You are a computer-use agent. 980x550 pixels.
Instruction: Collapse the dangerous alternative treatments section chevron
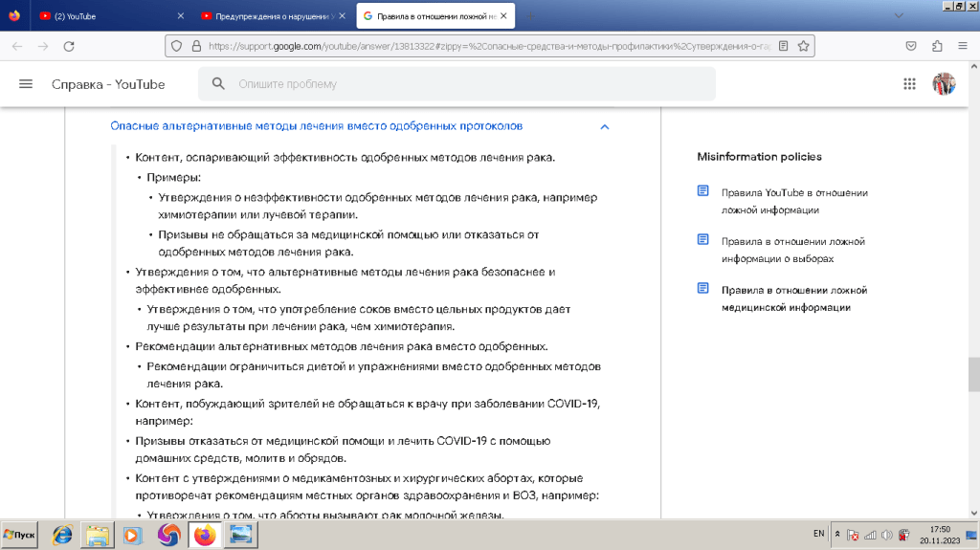[x=604, y=127]
